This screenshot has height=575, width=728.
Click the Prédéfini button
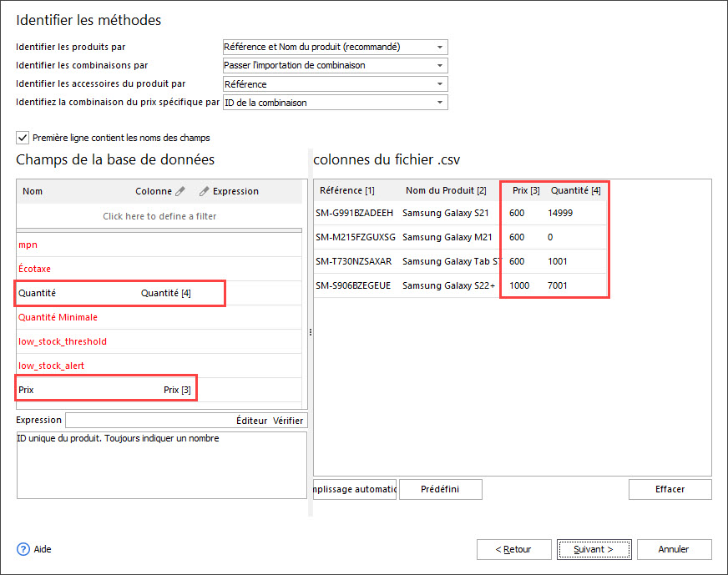pyautogui.click(x=440, y=490)
